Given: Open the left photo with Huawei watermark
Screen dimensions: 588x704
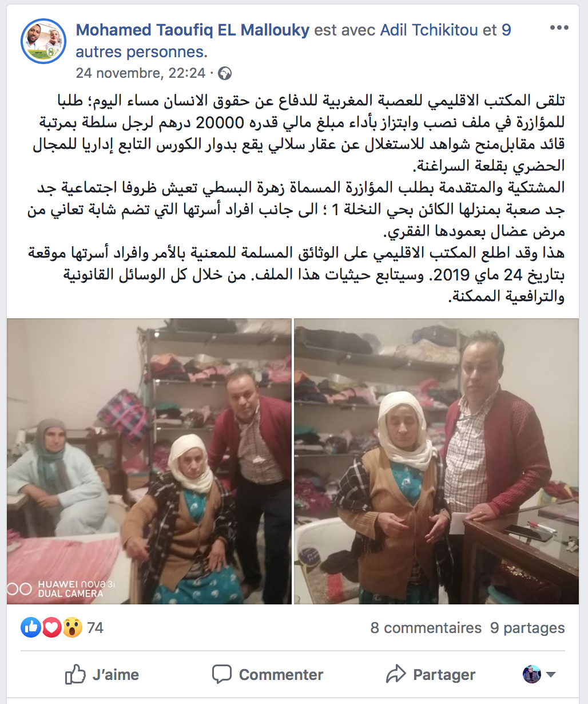Looking at the screenshot, I should (149, 461).
